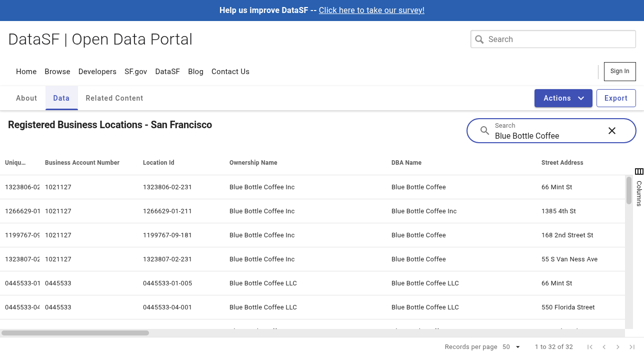Click the horizontal scrollbar thumb below the table
The width and height of the screenshot is (644, 356).
pos(75,333)
